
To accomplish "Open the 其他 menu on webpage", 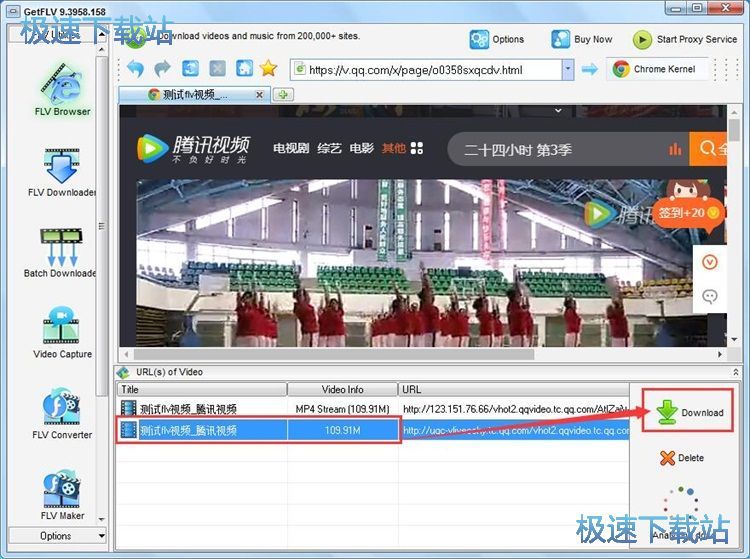I will tap(394, 148).
